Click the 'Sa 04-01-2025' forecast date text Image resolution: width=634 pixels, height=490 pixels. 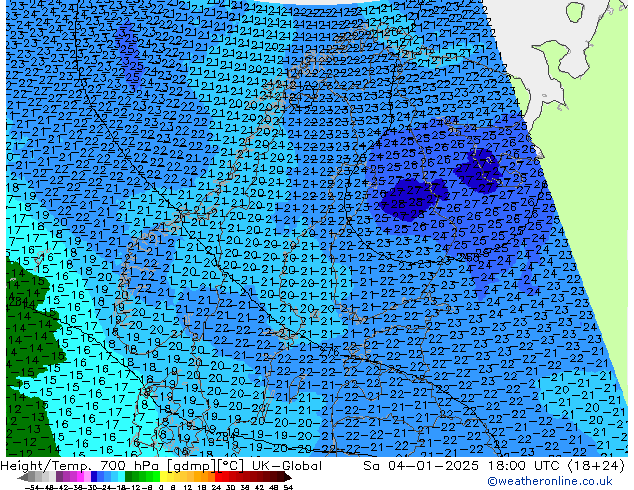pyautogui.click(x=421, y=466)
